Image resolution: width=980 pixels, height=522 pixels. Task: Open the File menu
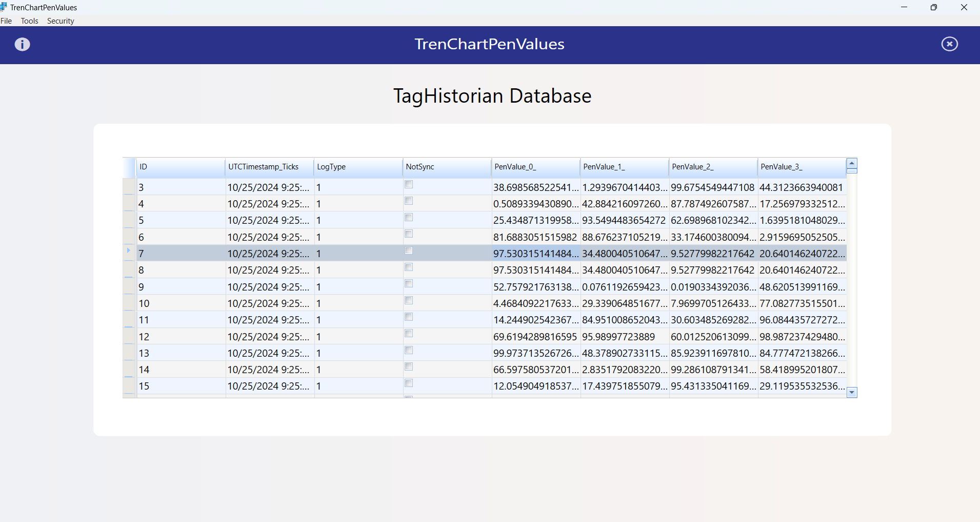pyautogui.click(x=6, y=21)
